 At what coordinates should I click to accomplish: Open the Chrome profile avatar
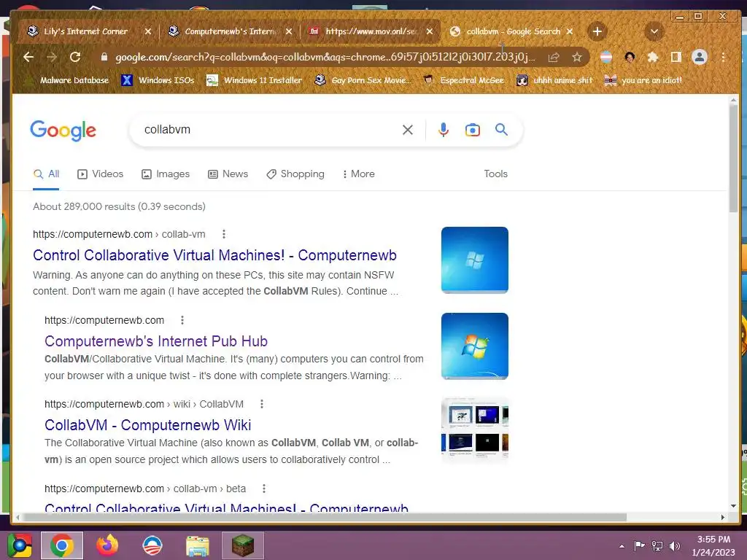coord(700,57)
